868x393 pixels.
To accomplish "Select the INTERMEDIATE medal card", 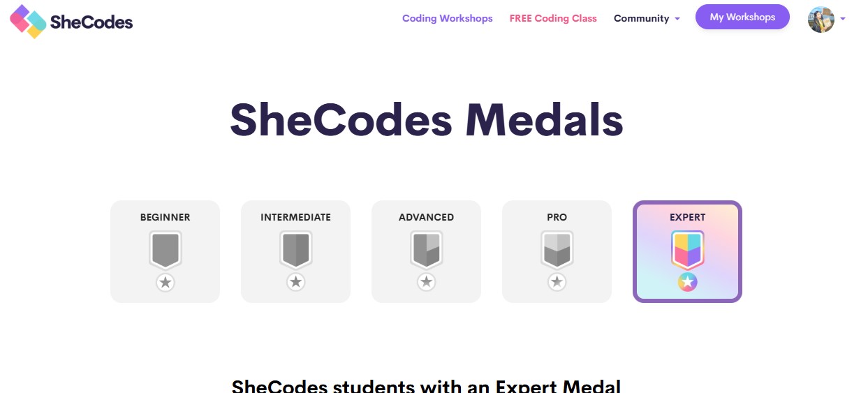I will pyautogui.click(x=295, y=251).
